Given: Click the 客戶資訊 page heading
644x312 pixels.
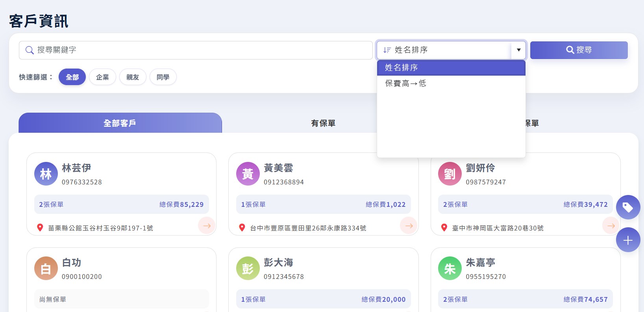Looking at the screenshot, I should [x=39, y=21].
